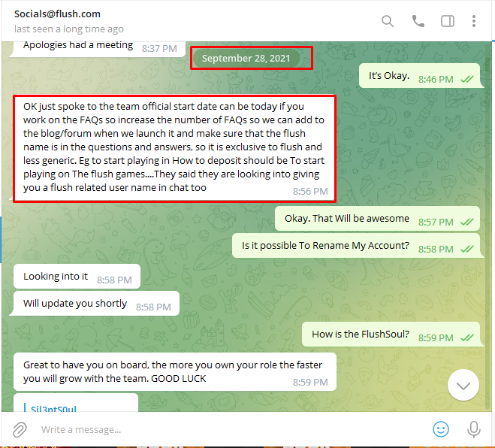Click the Sil3ntS0ul quoted reply name
The width and height of the screenshot is (495, 448).
point(53,409)
